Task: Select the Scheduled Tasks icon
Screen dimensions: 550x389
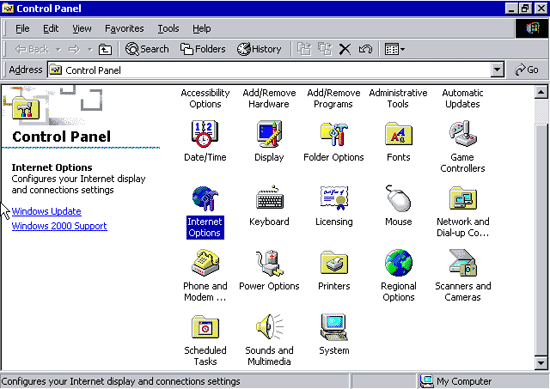Action: [x=205, y=327]
